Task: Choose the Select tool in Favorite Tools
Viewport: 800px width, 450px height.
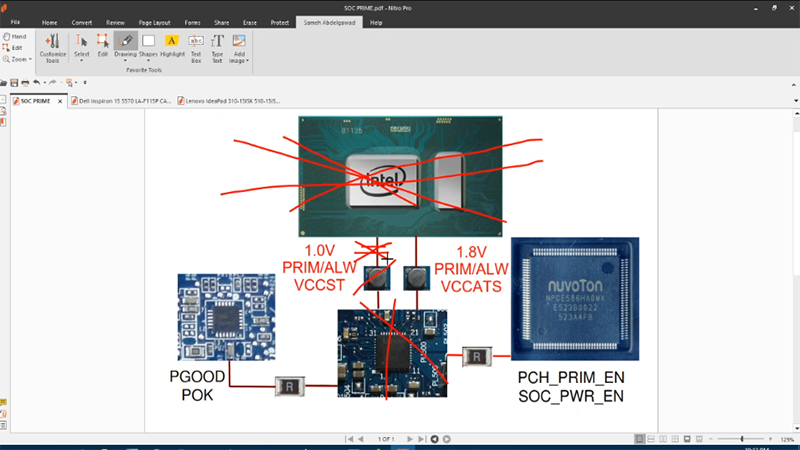Action: point(82,45)
